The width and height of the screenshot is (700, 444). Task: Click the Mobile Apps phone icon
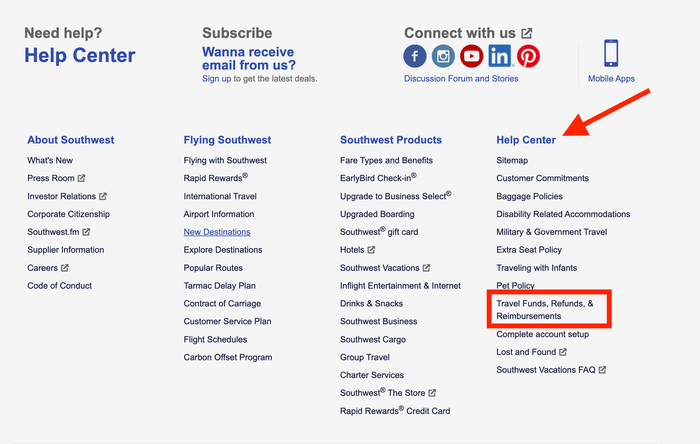[x=611, y=53]
